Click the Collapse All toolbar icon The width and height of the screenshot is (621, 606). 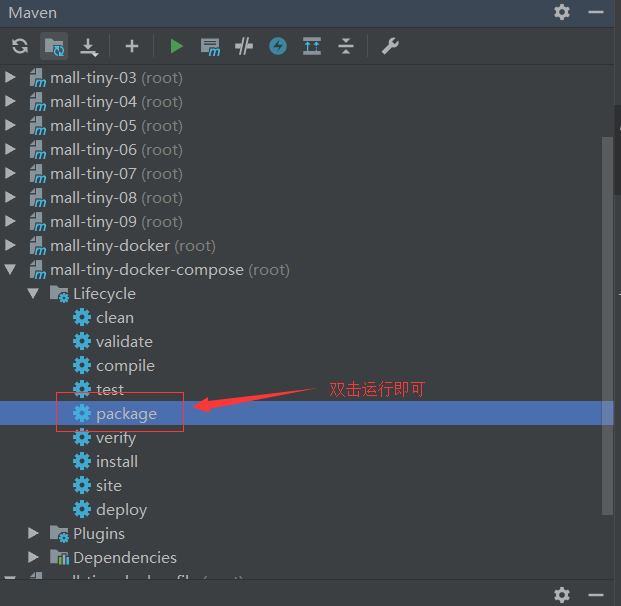point(346,46)
